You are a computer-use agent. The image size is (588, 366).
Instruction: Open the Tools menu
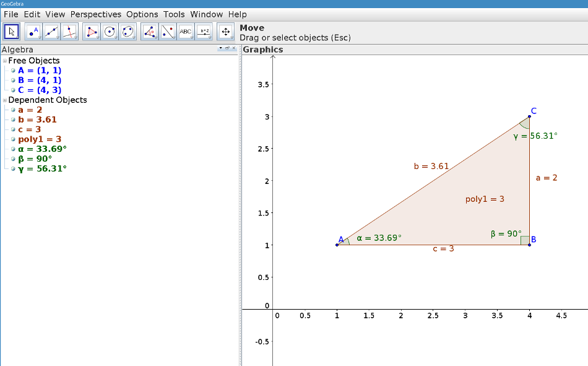point(174,14)
